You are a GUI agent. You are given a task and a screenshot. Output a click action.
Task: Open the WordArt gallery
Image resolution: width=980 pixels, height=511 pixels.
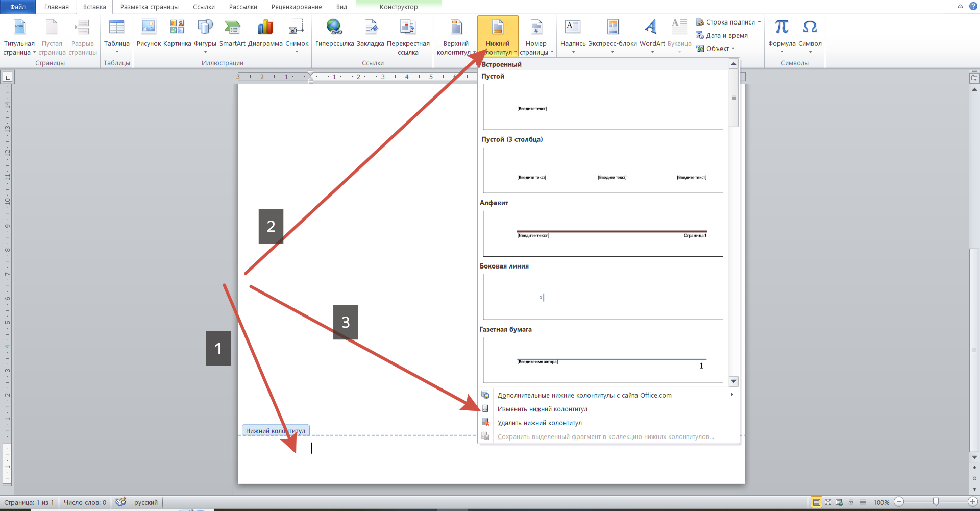tap(652, 28)
